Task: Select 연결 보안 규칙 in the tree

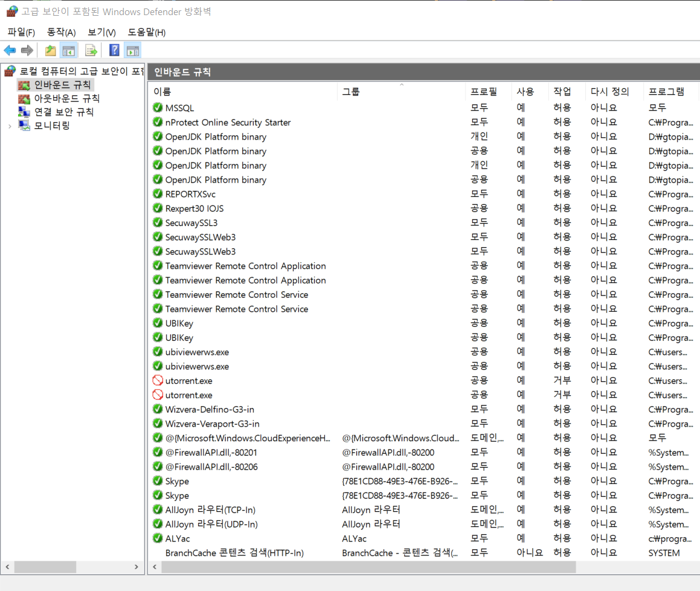Action: click(64, 112)
